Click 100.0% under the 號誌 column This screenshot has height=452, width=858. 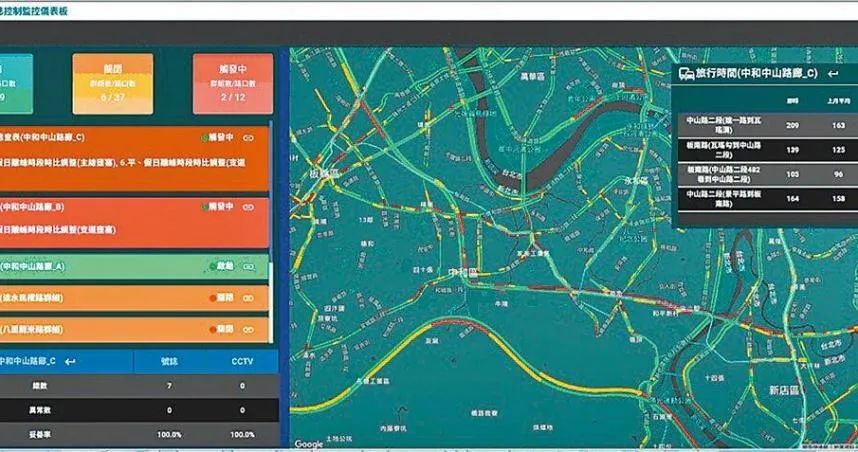click(x=169, y=434)
